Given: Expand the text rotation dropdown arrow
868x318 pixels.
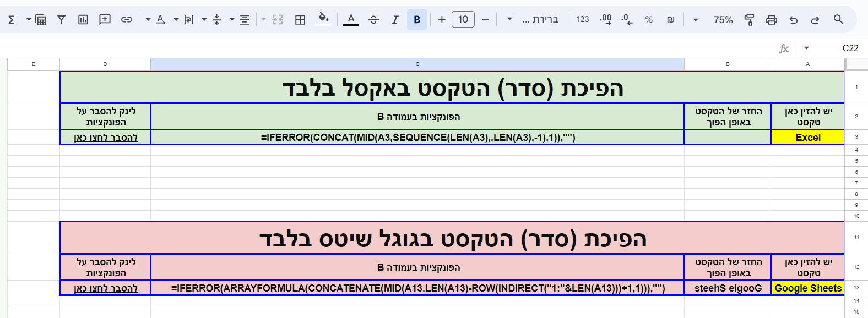Looking at the screenshot, I should (x=148, y=20).
